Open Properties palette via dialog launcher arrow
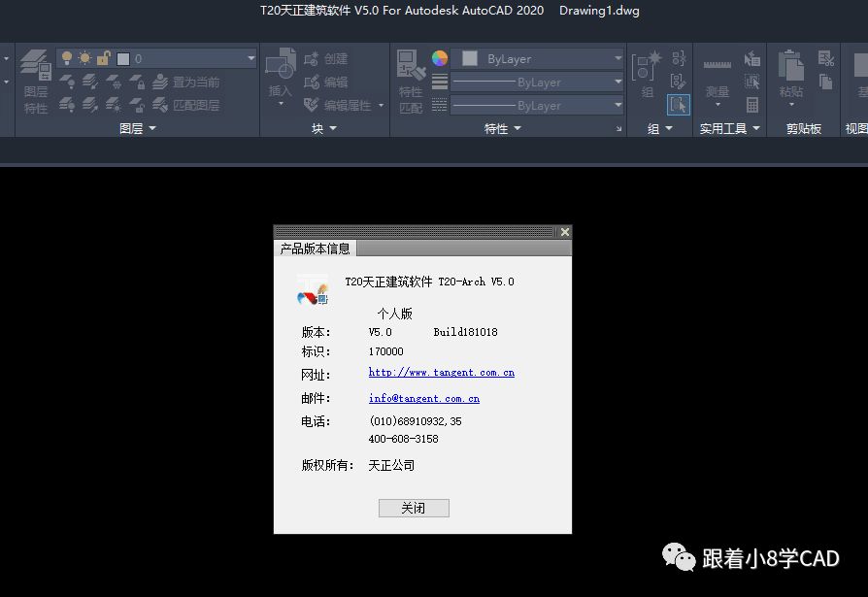Viewport: 868px width, 597px height. (618, 129)
